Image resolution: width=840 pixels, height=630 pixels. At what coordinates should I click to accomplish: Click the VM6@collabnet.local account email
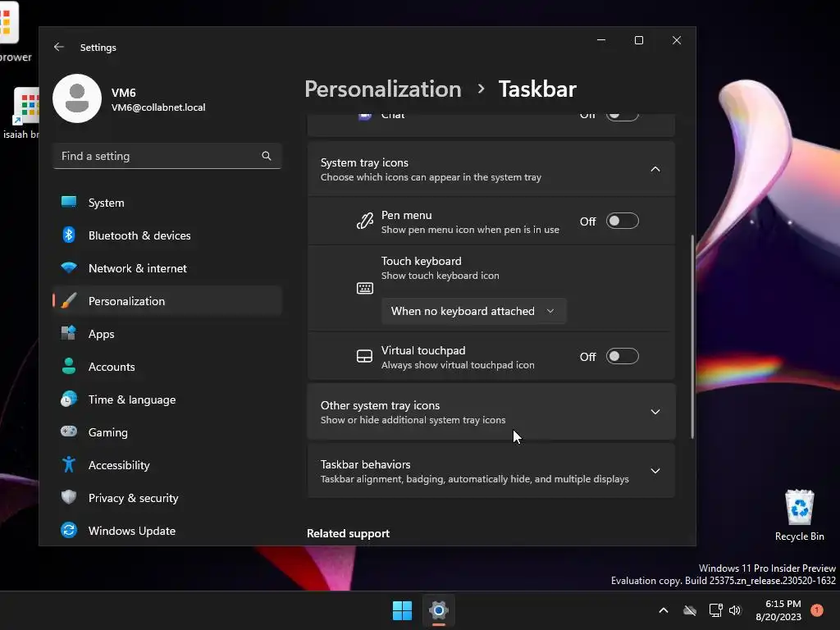tap(158, 107)
